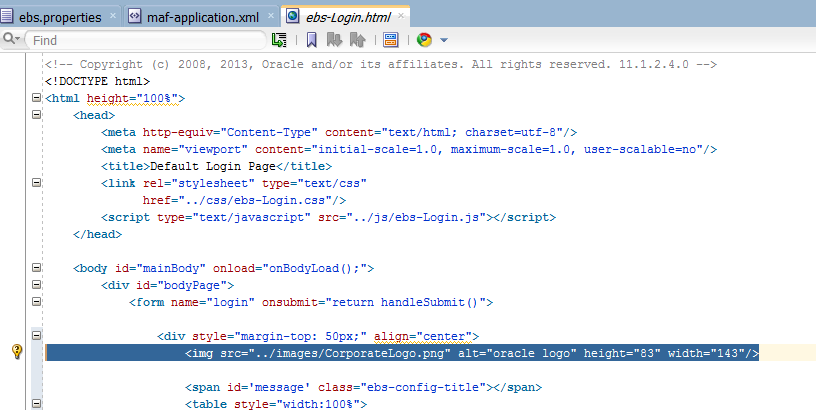Click the closing </head> tag

(97, 235)
